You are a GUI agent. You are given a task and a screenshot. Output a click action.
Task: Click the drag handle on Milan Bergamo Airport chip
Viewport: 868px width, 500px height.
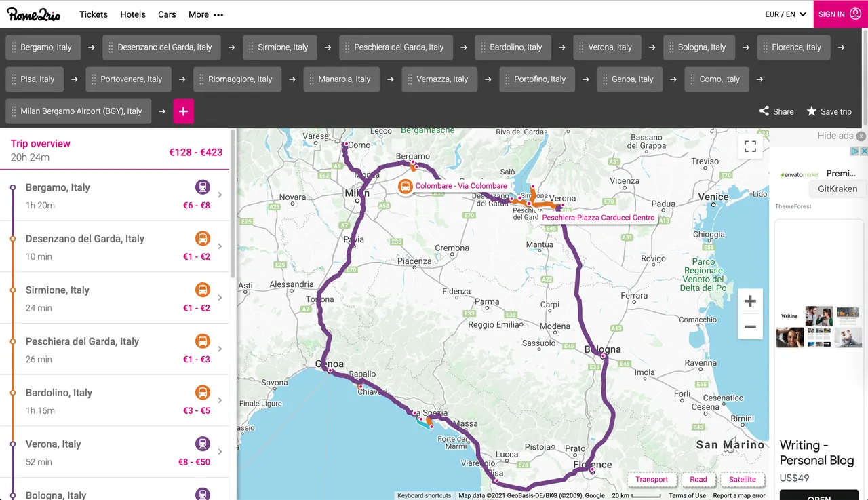(x=14, y=111)
